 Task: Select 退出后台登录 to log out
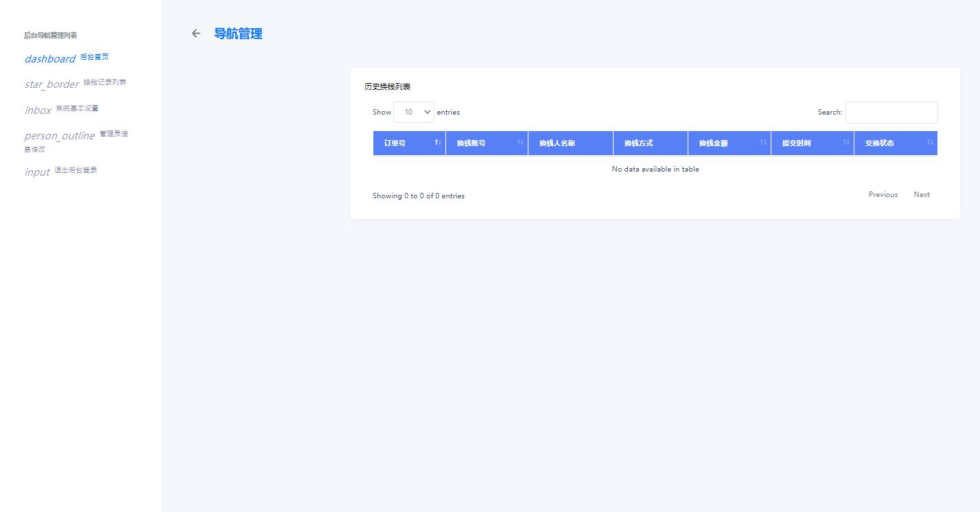76,170
